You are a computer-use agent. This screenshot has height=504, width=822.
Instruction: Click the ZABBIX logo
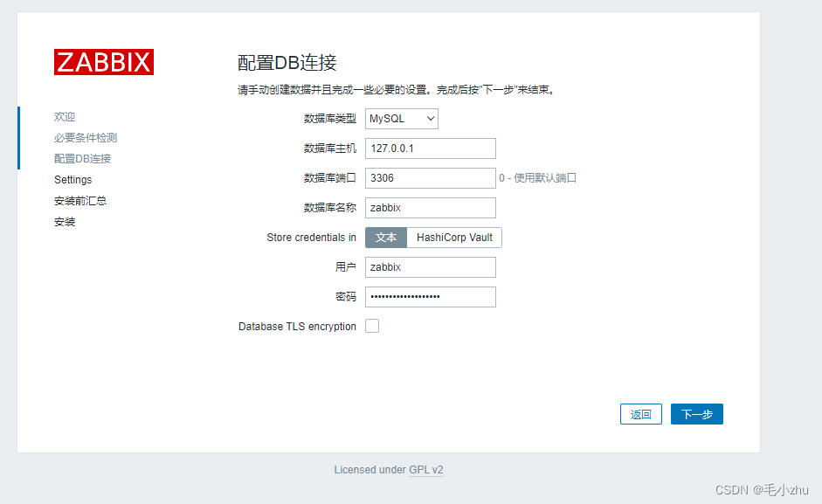(x=103, y=61)
